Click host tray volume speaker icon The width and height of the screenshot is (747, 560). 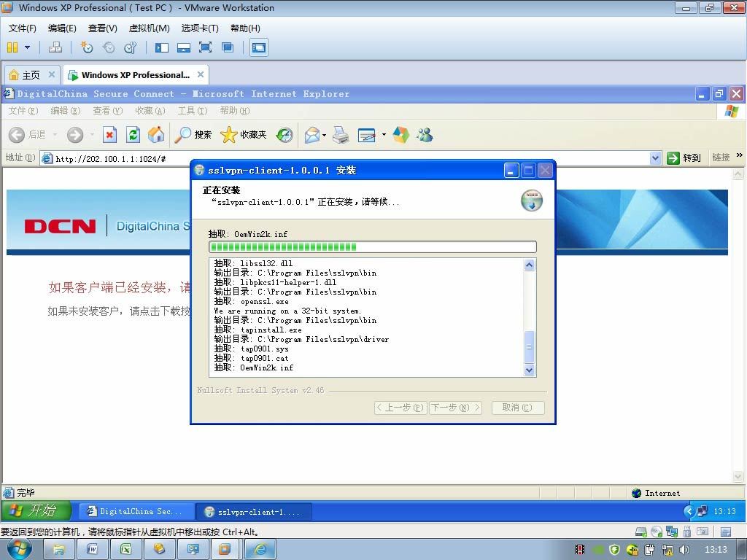pos(684,550)
